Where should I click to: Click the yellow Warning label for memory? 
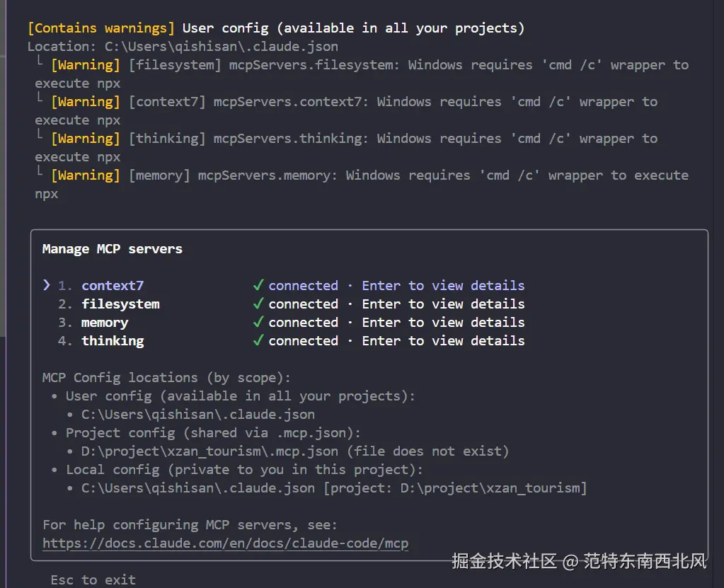[x=85, y=175]
